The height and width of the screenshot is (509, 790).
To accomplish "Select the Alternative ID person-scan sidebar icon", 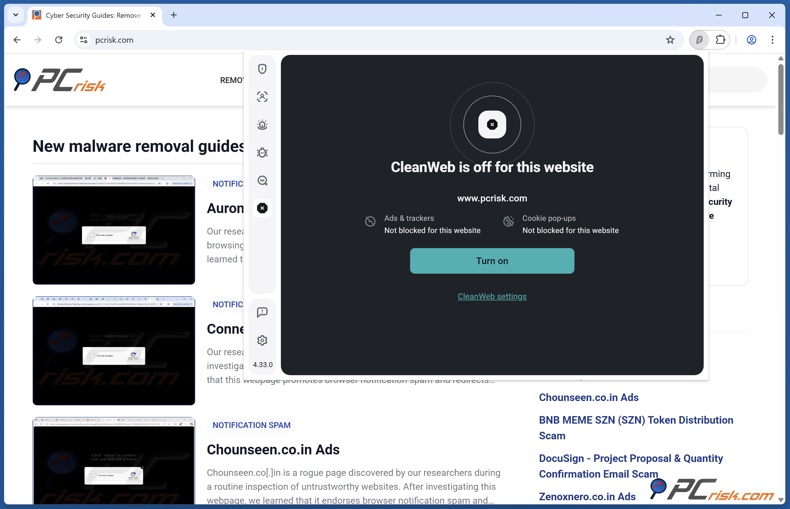I will [x=262, y=97].
